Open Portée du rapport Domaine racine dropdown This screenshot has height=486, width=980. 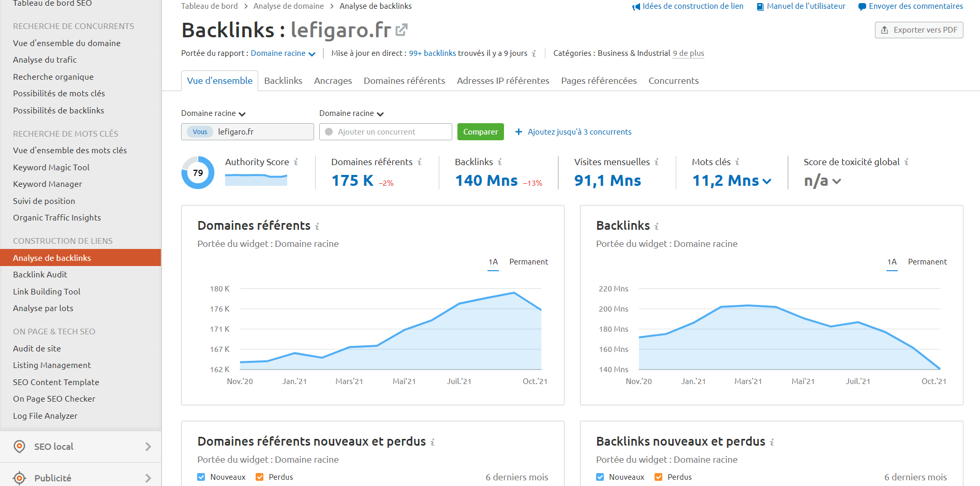[283, 53]
